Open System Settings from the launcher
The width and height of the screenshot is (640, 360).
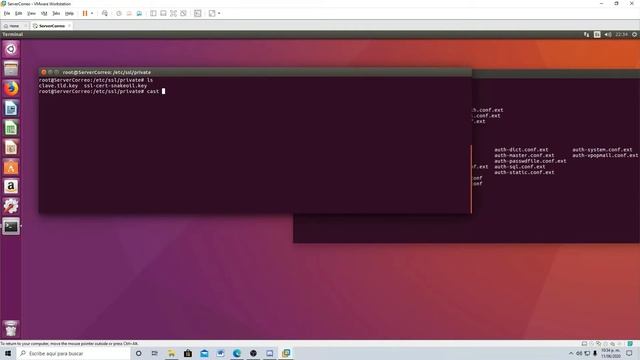pos(11,206)
